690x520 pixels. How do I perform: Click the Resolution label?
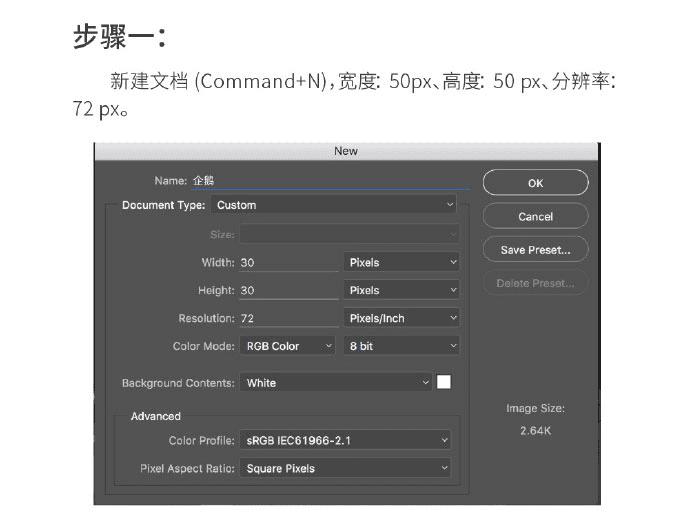click(x=206, y=318)
